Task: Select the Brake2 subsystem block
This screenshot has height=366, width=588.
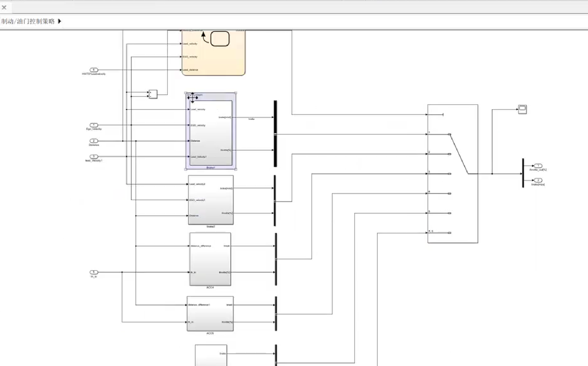Action: coord(211,200)
